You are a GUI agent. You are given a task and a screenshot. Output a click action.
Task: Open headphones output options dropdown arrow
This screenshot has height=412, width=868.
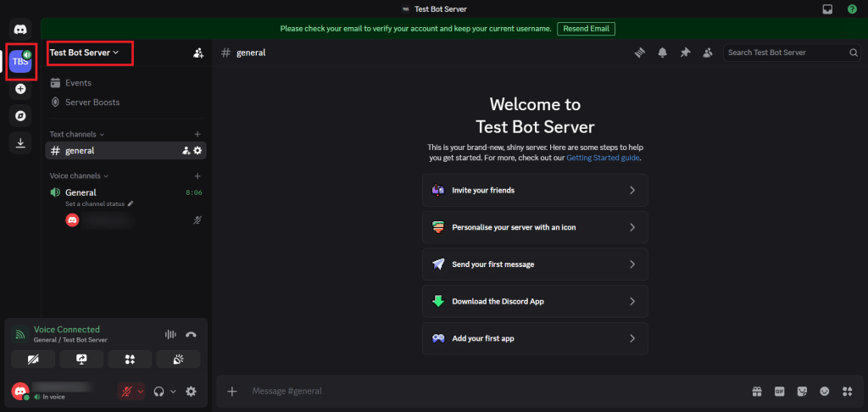173,392
